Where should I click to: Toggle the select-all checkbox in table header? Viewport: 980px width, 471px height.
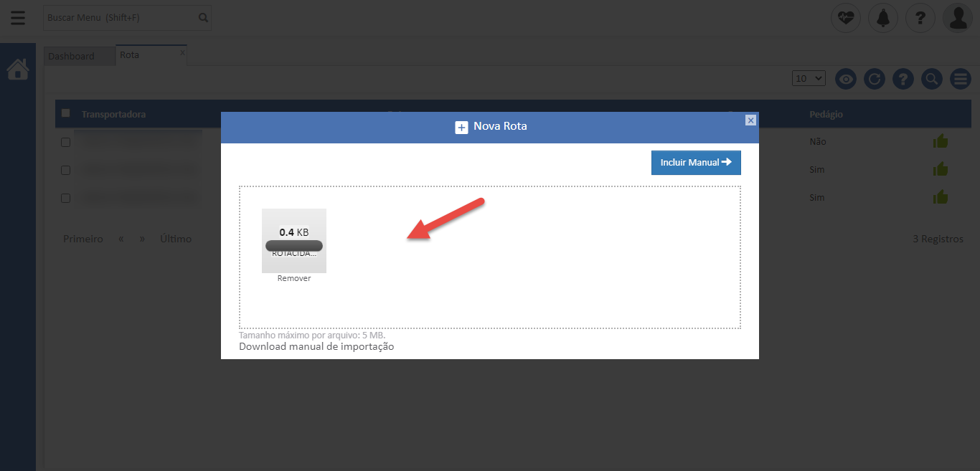coord(66,113)
